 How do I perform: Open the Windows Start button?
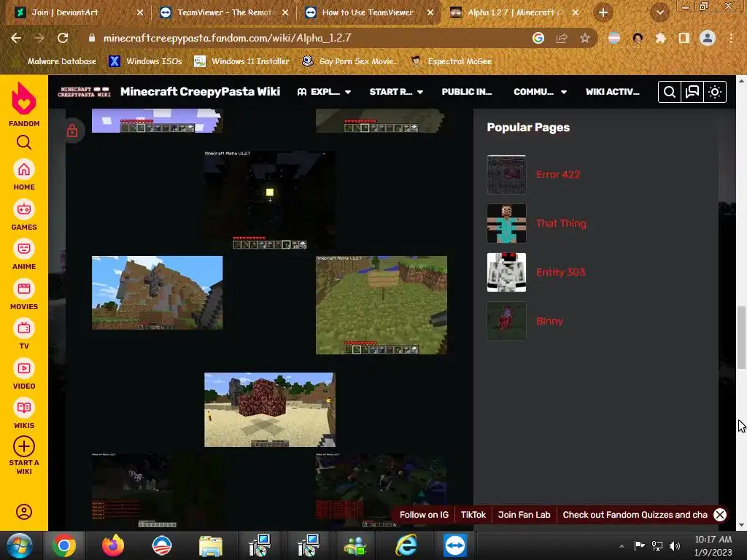pyautogui.click(x=20, y=545)
